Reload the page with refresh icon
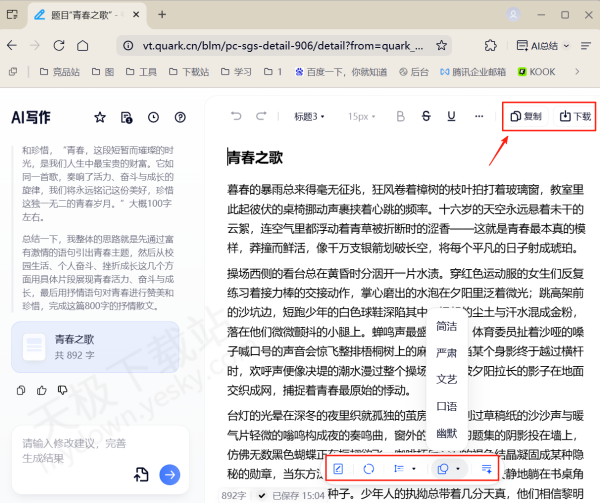 (x=59, y=46)
